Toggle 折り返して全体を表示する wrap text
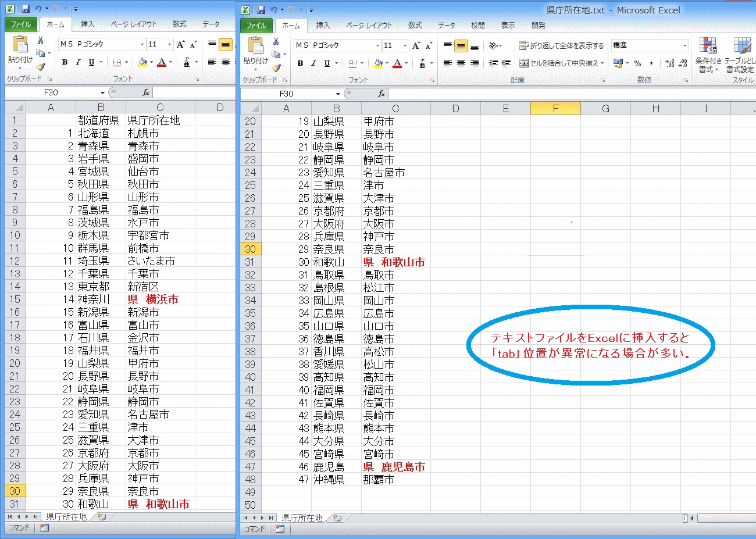The height and width of the screenshot is (539, 756). (562, 46)
